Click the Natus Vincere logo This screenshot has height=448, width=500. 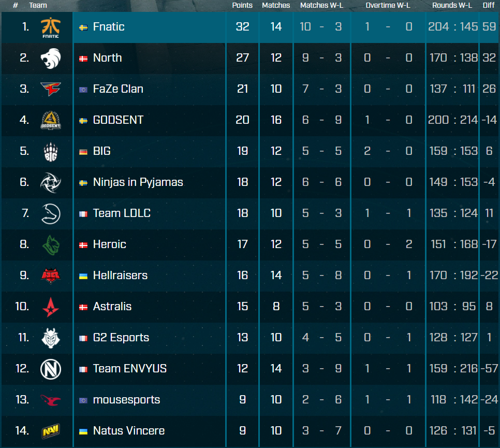tap(51, 431)
